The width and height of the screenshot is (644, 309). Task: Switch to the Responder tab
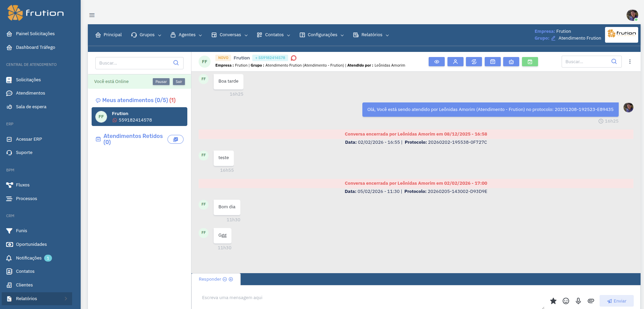[210, 279]
